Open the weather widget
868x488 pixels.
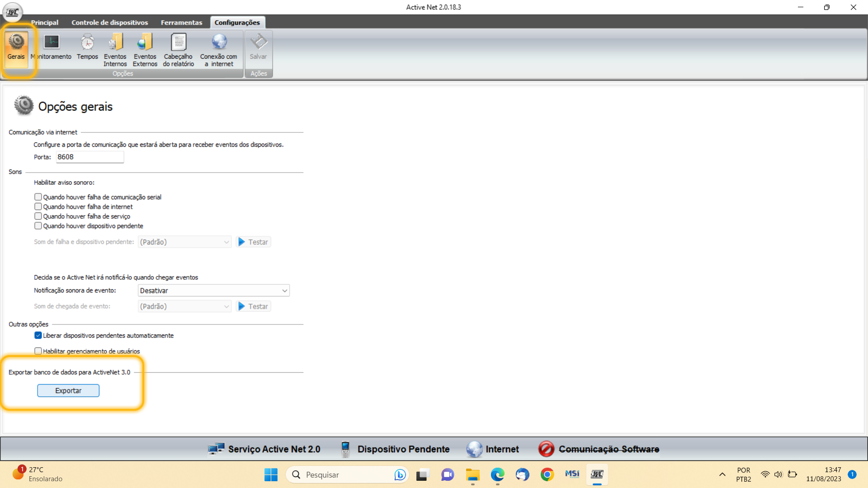[37, 474]
